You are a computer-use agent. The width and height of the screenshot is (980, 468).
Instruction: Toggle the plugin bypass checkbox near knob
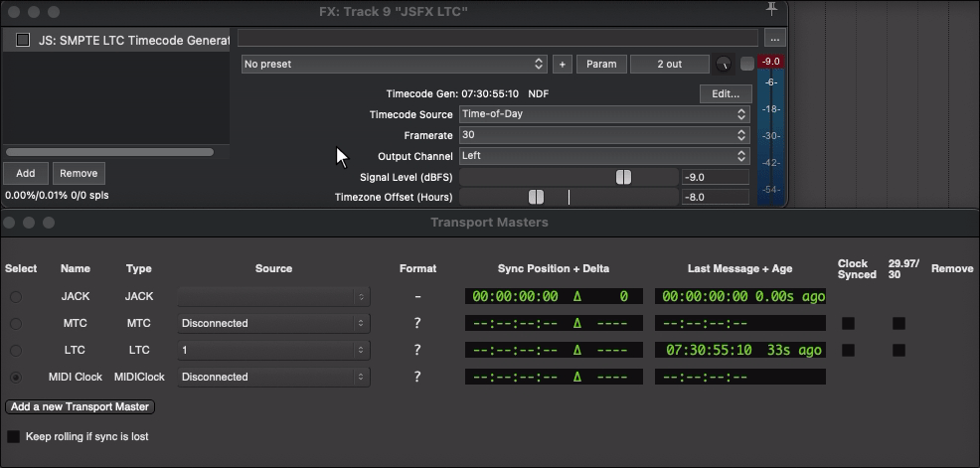tap(746, 64)
